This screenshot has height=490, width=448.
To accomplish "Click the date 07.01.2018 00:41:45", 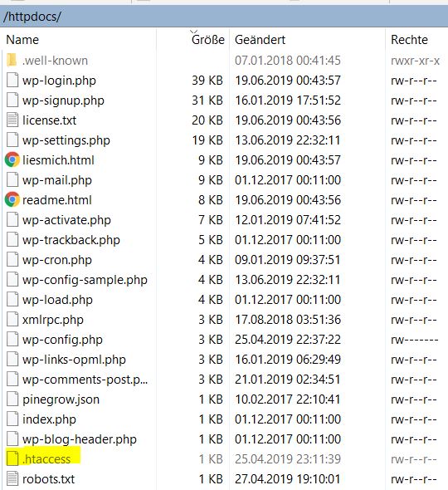I will 288,61.
